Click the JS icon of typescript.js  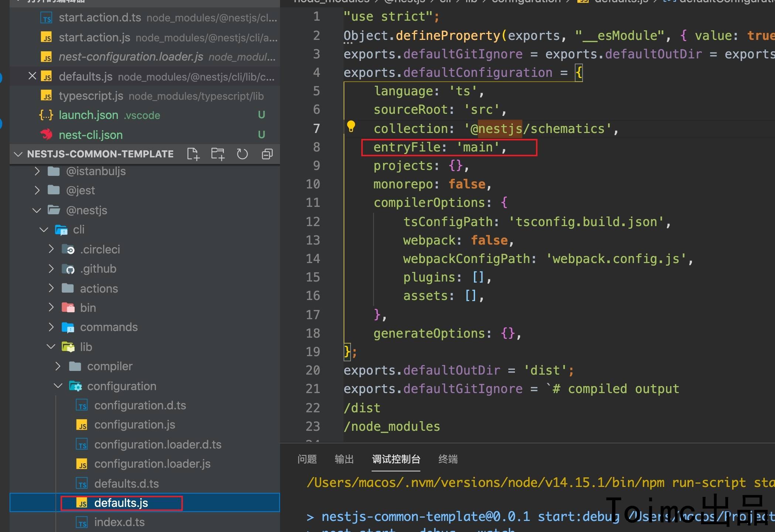pos(46,96)
